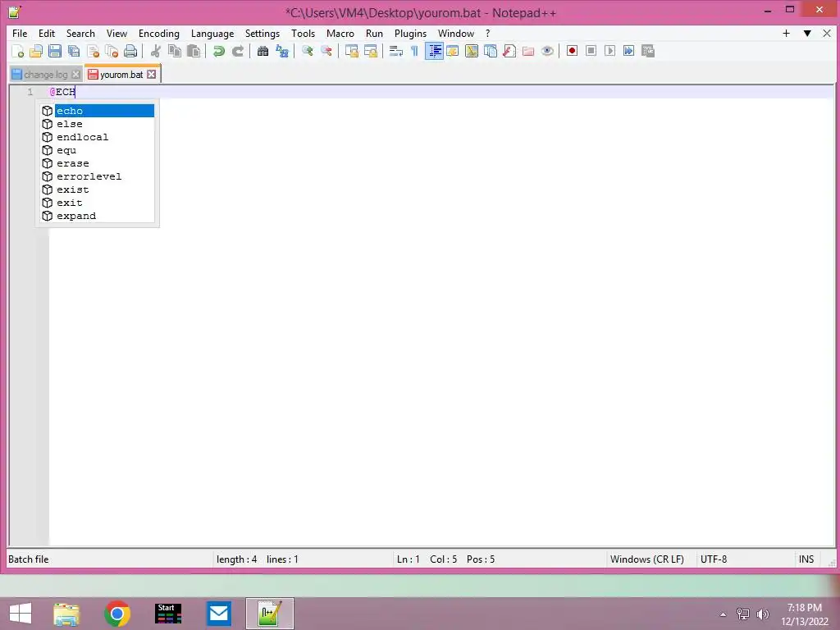
Task: Show all characters pilcrow icon
Action: point(414,51)
